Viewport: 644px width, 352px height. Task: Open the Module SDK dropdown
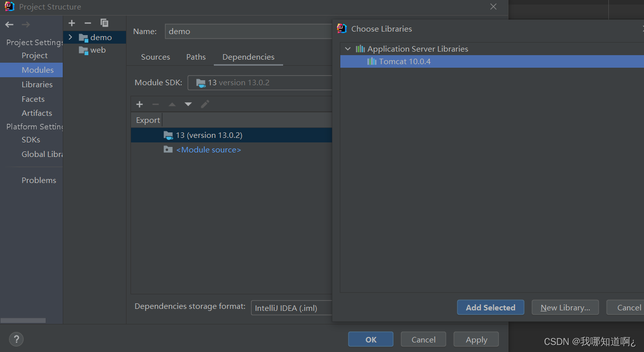coord(260,83)
